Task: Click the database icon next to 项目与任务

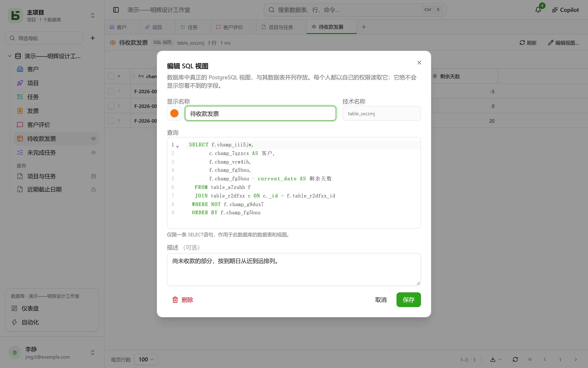Action: pyautogui.click(x=93, y=176)
